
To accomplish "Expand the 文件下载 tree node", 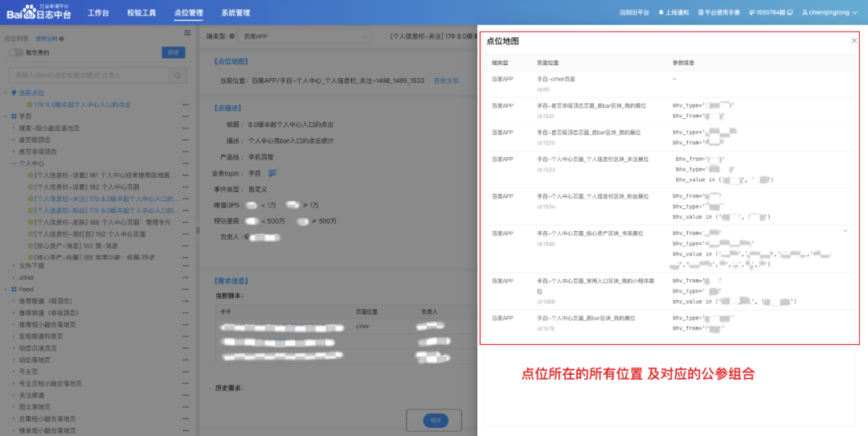I will 14,265.
